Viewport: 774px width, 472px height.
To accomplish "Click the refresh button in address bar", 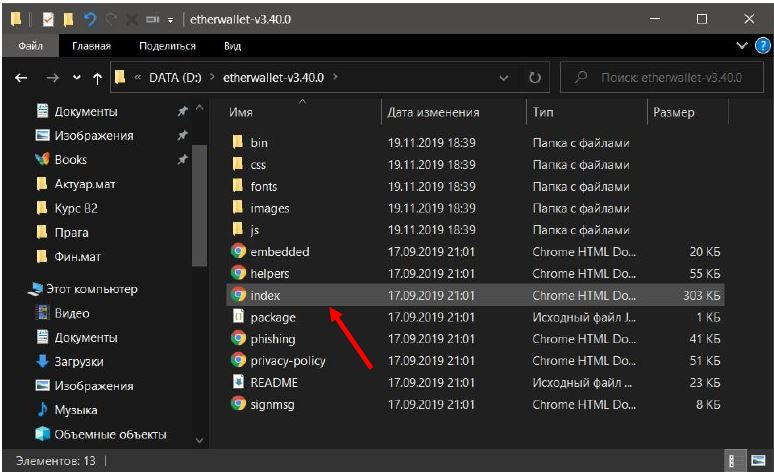I will click(535, 77).
